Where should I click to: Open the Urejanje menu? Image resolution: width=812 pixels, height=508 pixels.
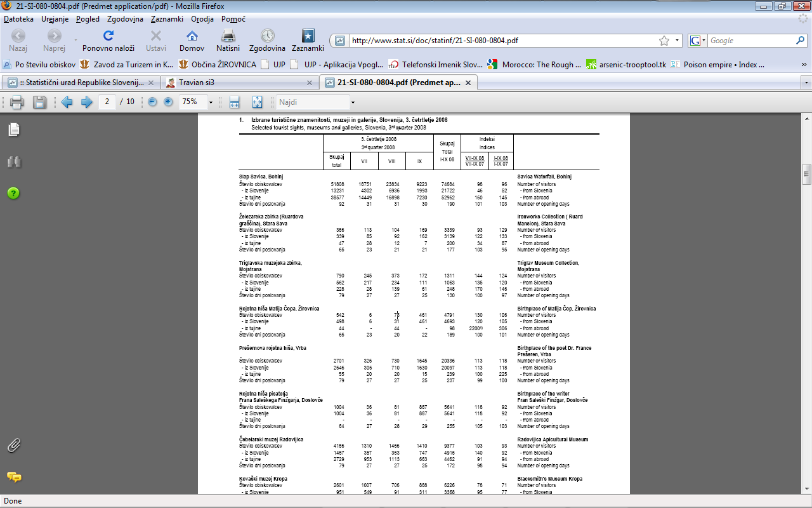tap(55, 19)
